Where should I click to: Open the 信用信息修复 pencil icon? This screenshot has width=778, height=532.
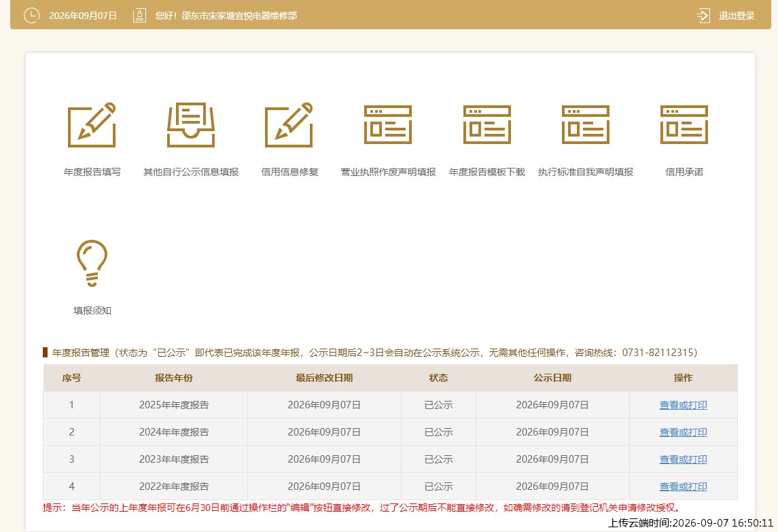click(x=289, y=125)
